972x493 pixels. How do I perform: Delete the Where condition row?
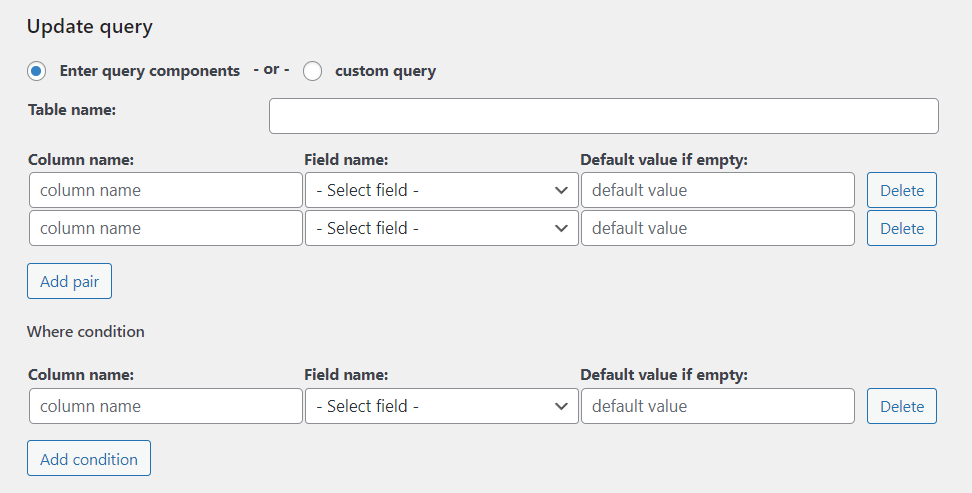click(901, 406)
